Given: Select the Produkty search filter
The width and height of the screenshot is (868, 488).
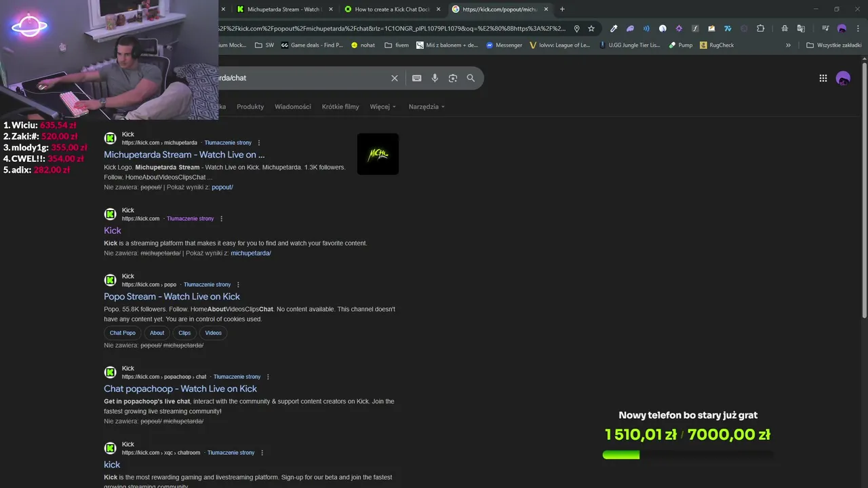Looking at the screenshot, I should 250,107.
